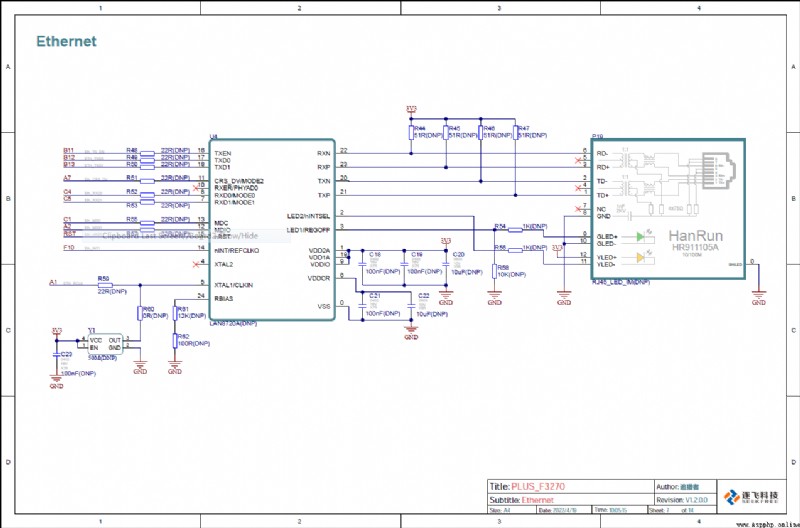Click GND symbol below resistor R58
Screen dimensions: 800x528
pyautogui.click(x=494, y=298)
